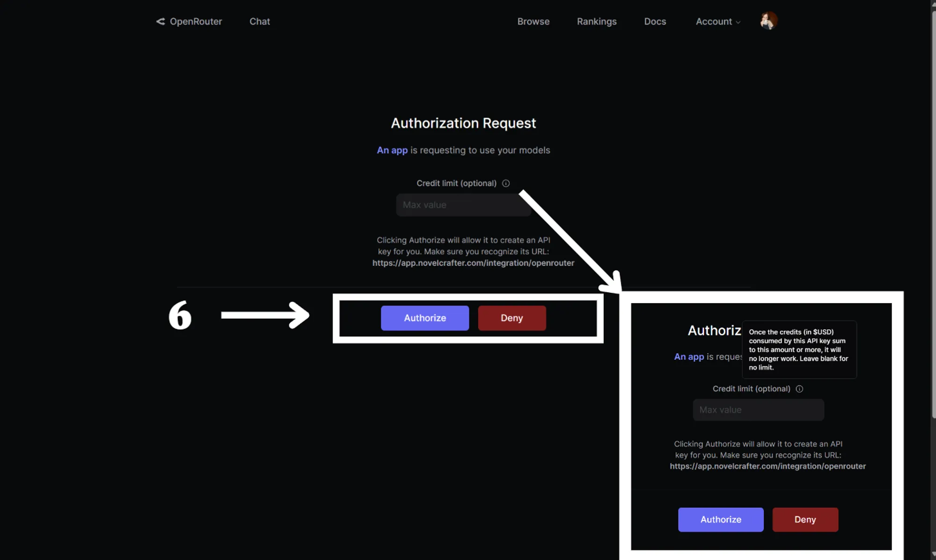Image resolution: width=936 pixels, height=560 pixels.
Task: Click the Deny button
Action: coord(512,318)
